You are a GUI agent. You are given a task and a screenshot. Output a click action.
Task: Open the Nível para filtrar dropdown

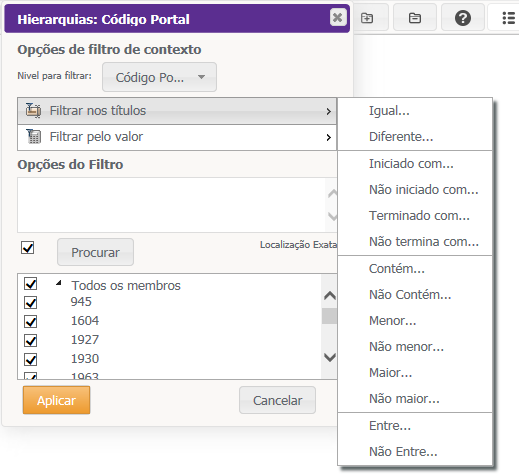pos(159,77)
